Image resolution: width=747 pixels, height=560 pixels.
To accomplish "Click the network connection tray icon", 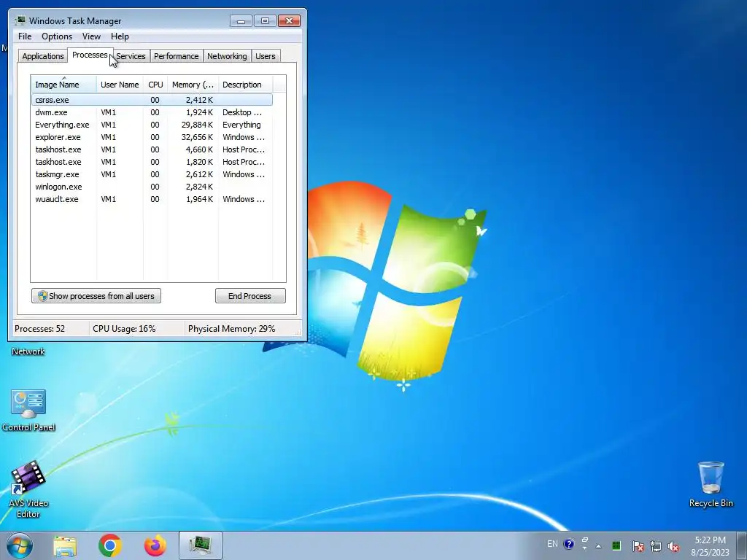I will [x=656, y=545].
